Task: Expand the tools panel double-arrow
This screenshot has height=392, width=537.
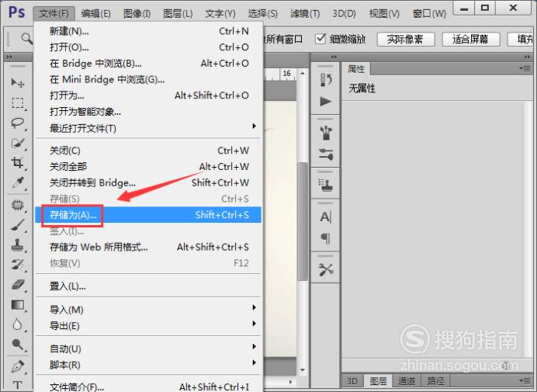Action: pos(9,57)
